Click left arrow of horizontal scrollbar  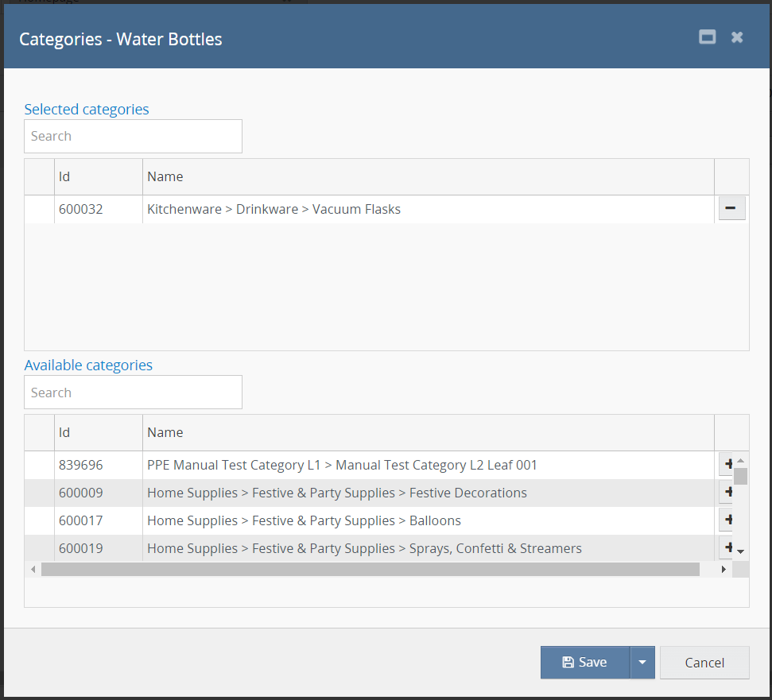click(x=33, y=570)
